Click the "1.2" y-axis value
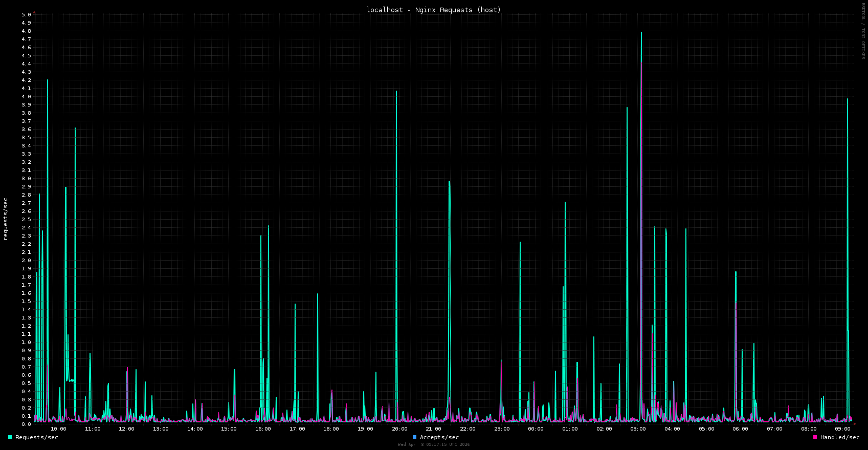Viewport: 868px width, 450px height. pyautogui.click(x=26, y=326)
